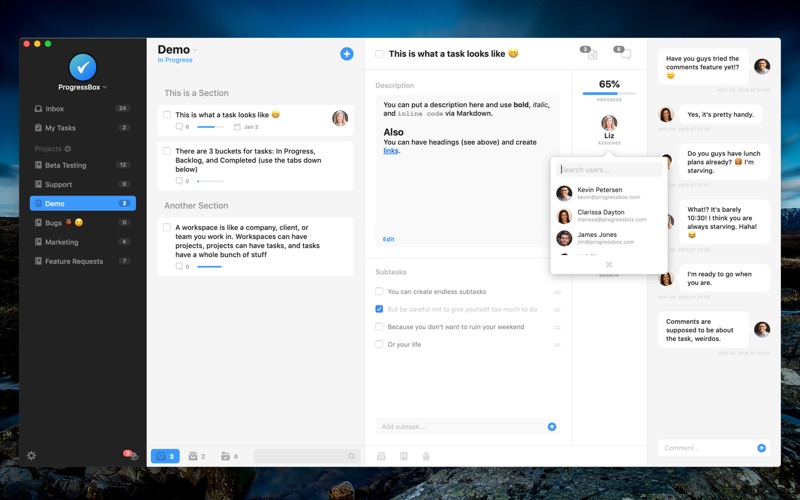800x500 pixels.
Task: Switch to Backlog tab with 2
Action: click(197, 456)
